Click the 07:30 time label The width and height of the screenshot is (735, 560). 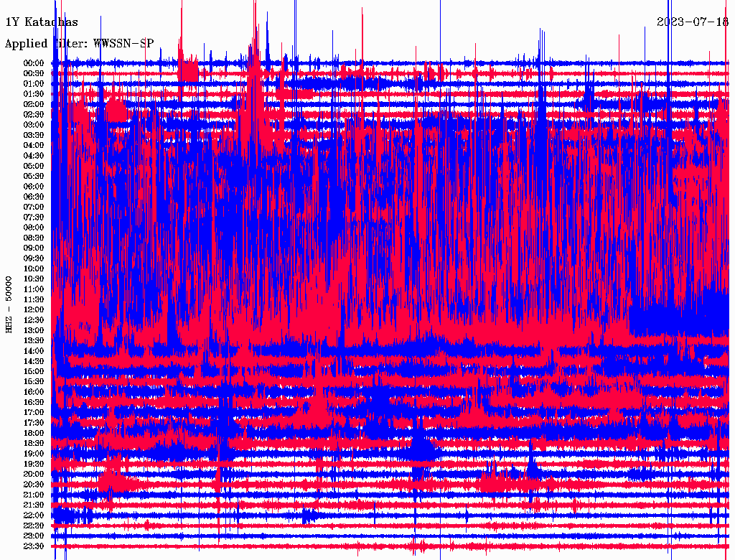click(34, 218)
